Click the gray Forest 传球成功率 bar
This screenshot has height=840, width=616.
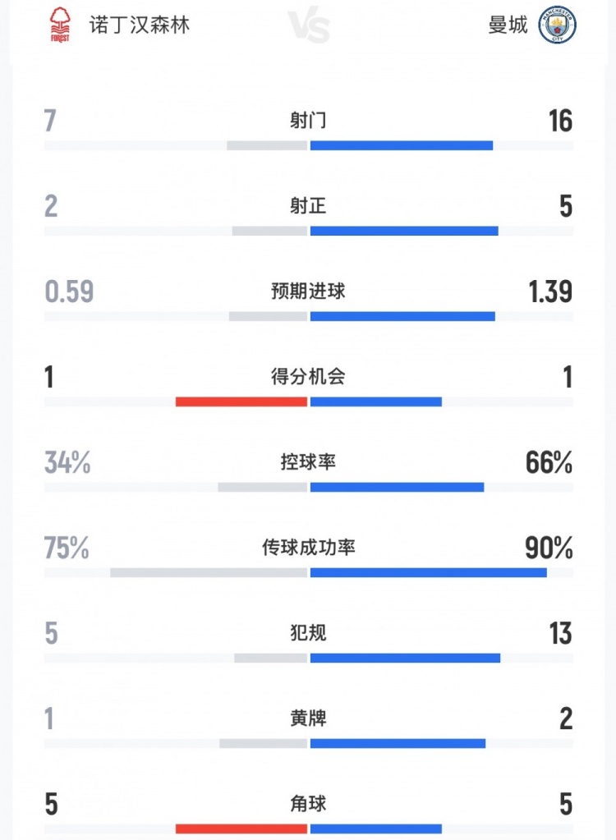pyautogui.click(x=209, y=572)
